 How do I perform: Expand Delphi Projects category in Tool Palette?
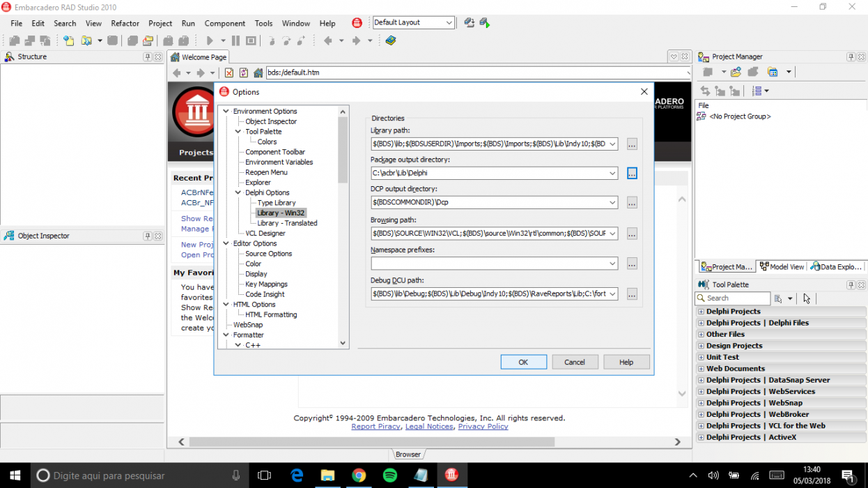701,312
